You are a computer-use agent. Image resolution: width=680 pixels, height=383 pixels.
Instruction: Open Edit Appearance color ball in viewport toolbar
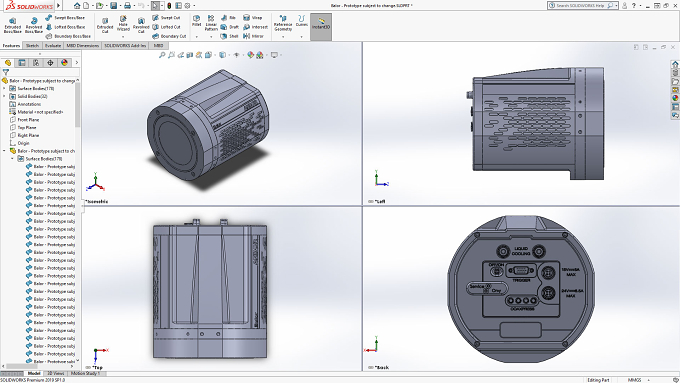click(250, 55)
